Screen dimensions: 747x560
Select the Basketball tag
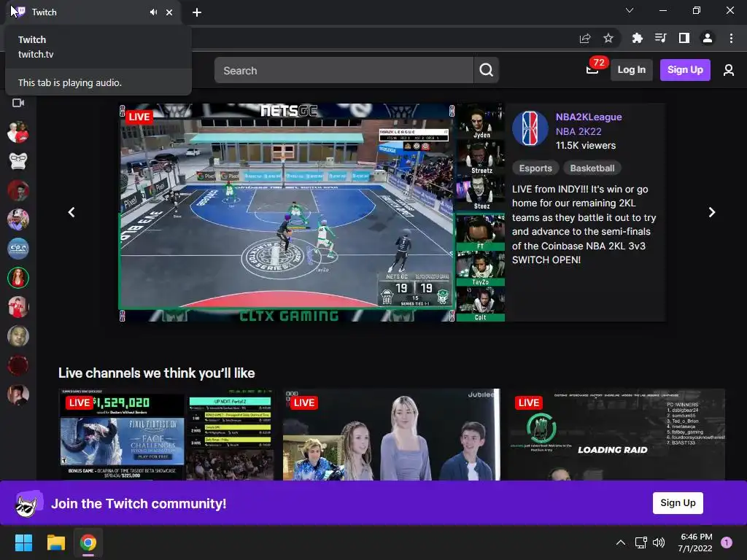592,168
